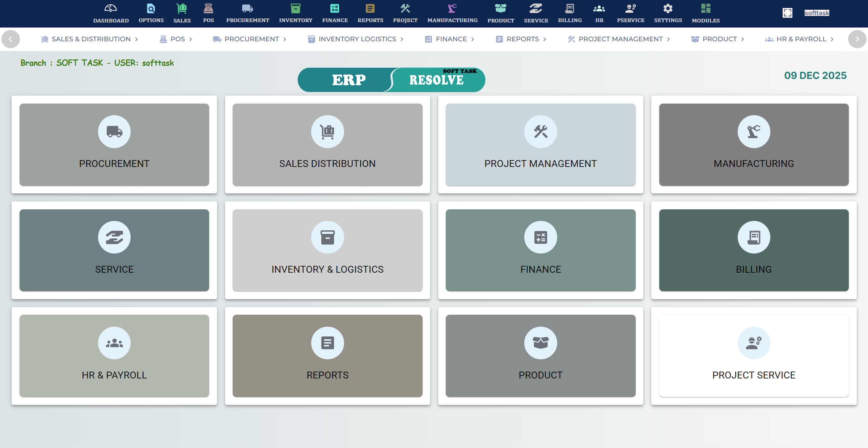Click the Inventory box icon in top bar
This screenshot has width=868, height=448.
pos(296,8)
